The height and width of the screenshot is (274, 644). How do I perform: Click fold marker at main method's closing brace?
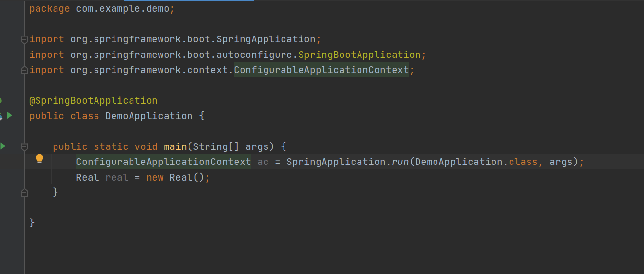(24, 193)
